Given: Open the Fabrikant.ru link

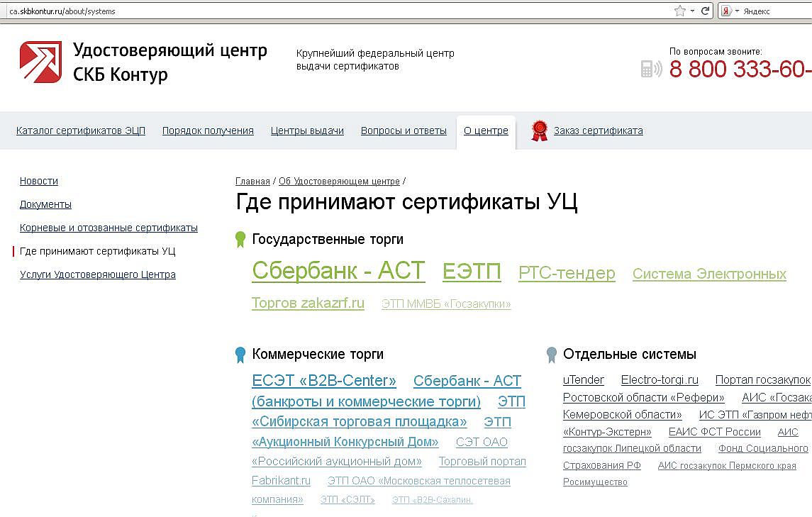Looking at the screenshot, I should tap(282, 481).
